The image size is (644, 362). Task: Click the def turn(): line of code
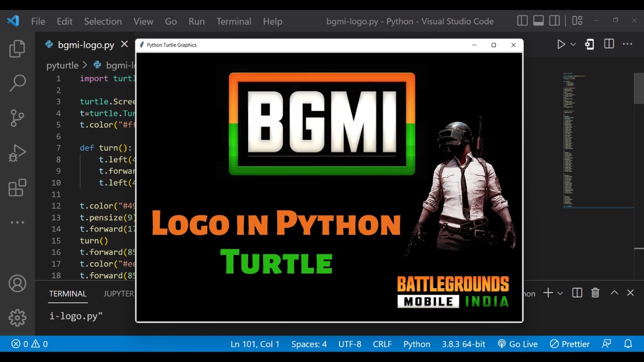coord(106,148)
